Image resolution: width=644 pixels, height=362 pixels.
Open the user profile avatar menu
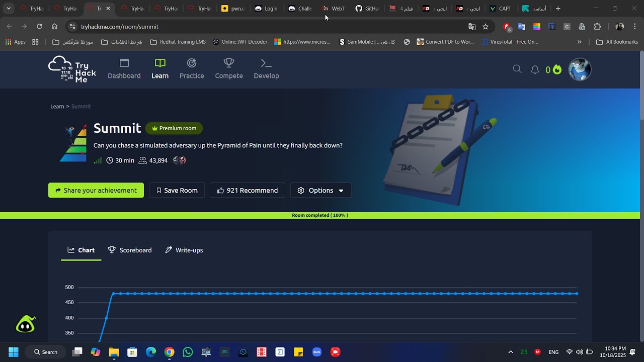(580, 69)
